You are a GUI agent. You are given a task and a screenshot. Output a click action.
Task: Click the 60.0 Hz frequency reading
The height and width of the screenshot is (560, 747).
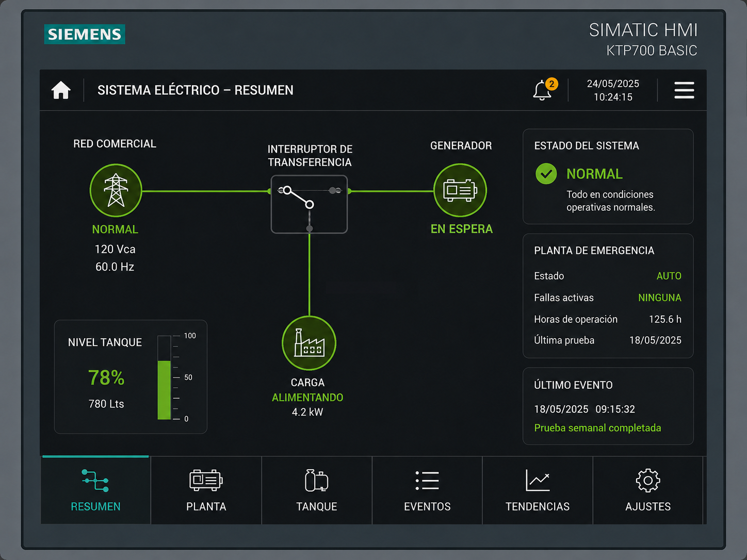115,267
